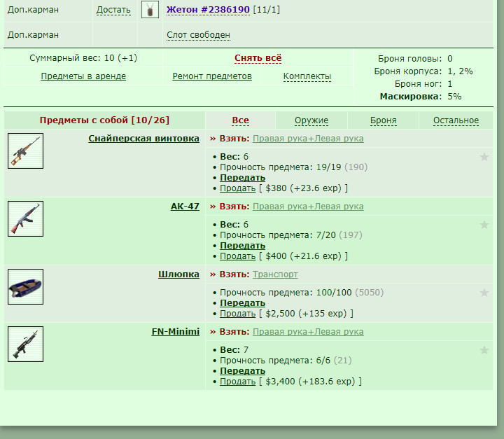The height and width of the screenshot is (439, 504).
Task: Open Снайперская винтовка item page
Action: (143, 139)
